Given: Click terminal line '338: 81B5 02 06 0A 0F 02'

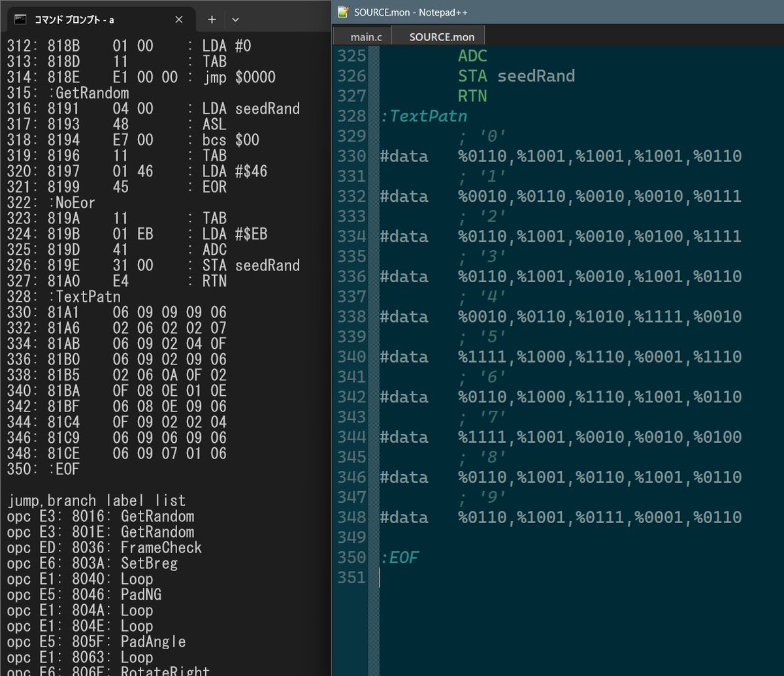Looking at the screenshot, I should click(117, 375).
